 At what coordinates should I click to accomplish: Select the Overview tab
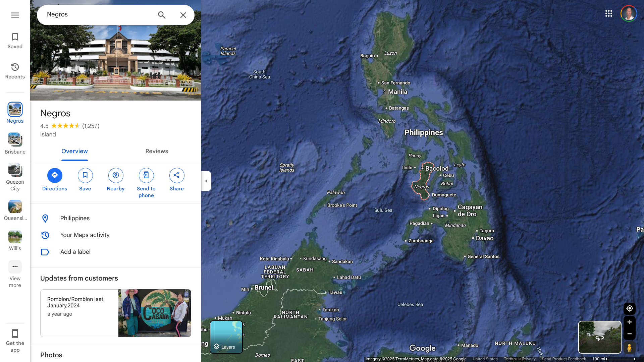pos(74,151)
